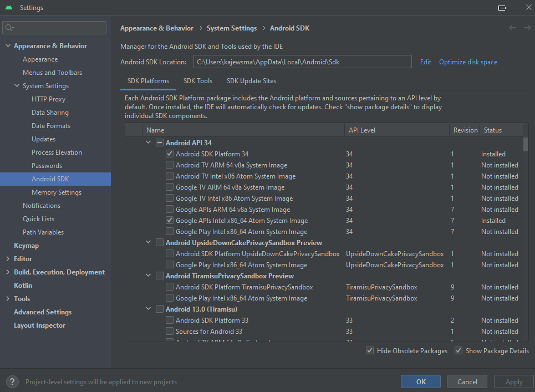The image size is (535, 392).
Task: Uncheck Android SDK Platform 34 checkbox
Action: (170, 154)
